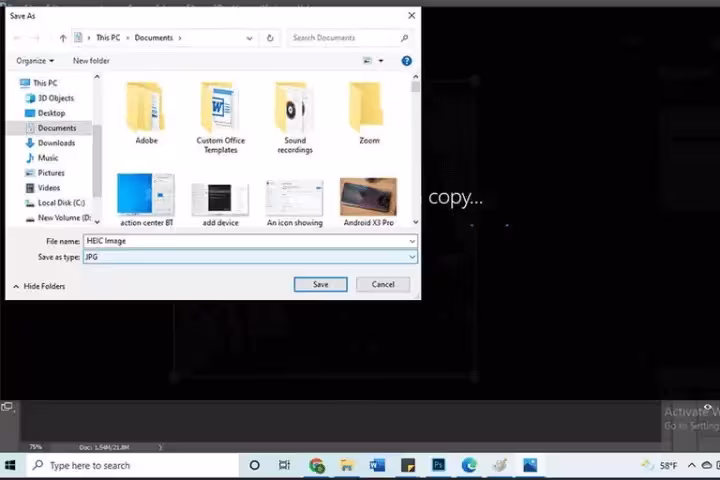Open Word from the taskbar
Image resolution: width=720 pixels, height=480 pixels.
[377, 466]
